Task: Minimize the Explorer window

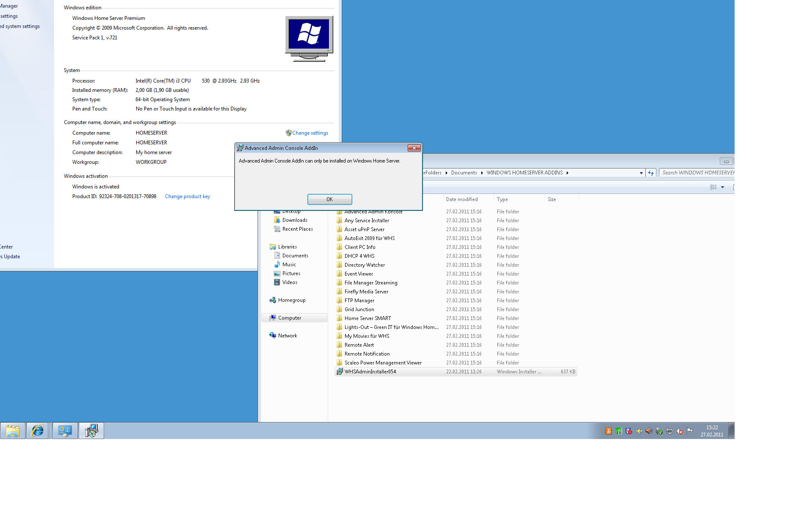Action: click(726, 161)
